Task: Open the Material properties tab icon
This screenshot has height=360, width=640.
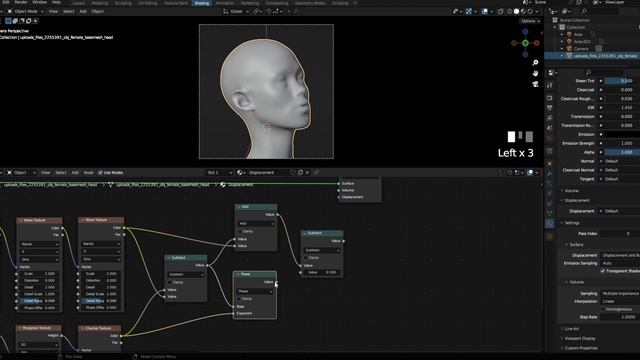Action: coord(550,223)
